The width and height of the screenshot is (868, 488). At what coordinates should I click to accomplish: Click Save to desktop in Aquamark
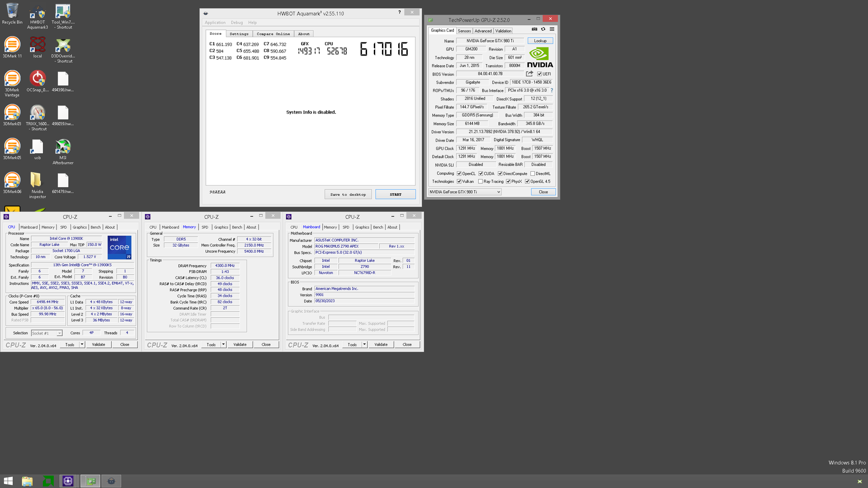(348, 194)
